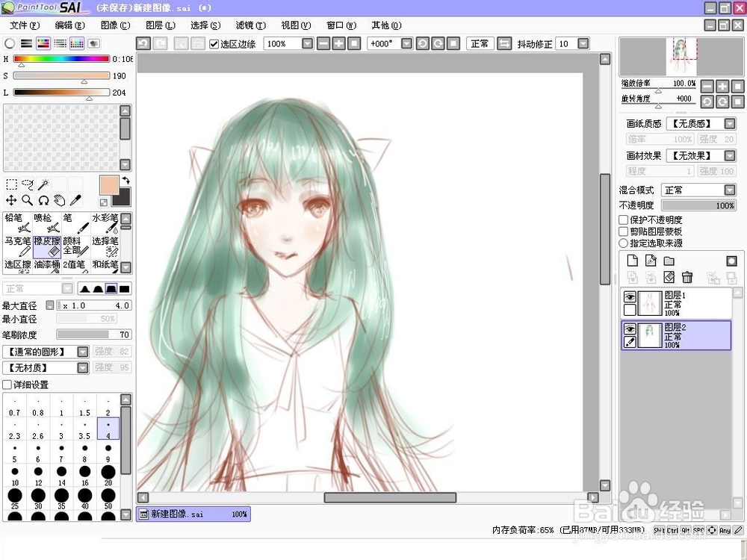Select the 图层1 layer row
Screen dimensions: 747x560
[677, 303]
